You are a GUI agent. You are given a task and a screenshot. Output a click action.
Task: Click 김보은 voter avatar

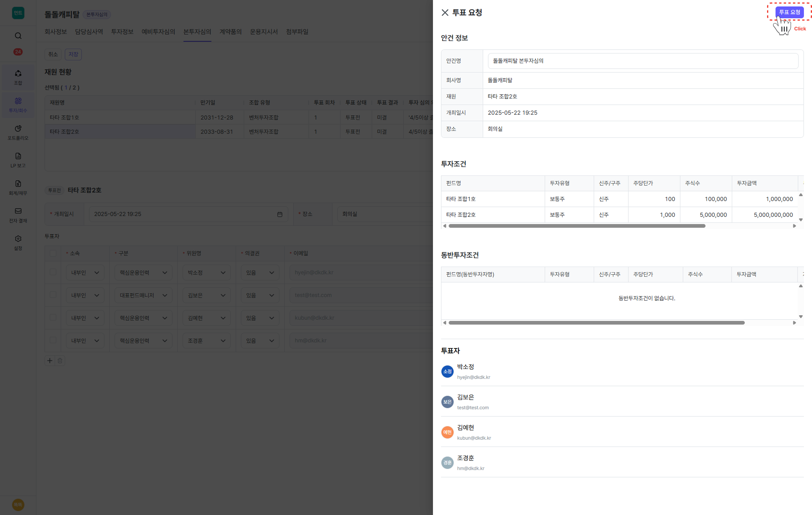[x=447, y=402]
